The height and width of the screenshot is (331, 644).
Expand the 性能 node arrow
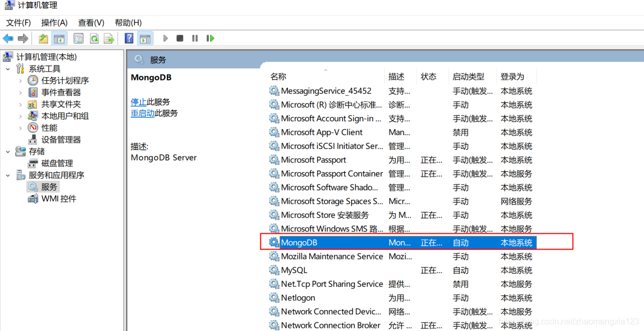pyautogui.click(x=20, y=128)
